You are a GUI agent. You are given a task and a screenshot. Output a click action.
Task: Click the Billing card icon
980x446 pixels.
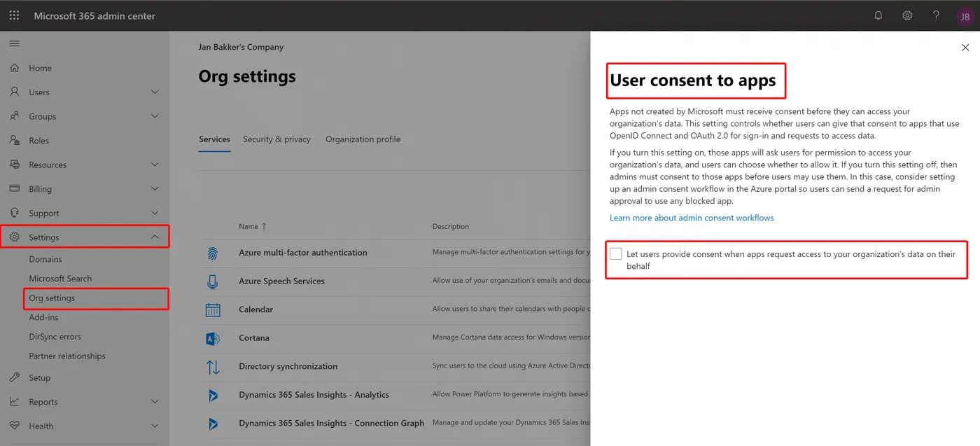click(x=15, y=188)
